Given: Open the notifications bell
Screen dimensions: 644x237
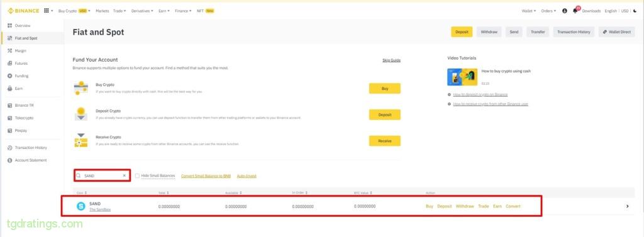Looking at the screenshot, I should click(x=575, y=11).
